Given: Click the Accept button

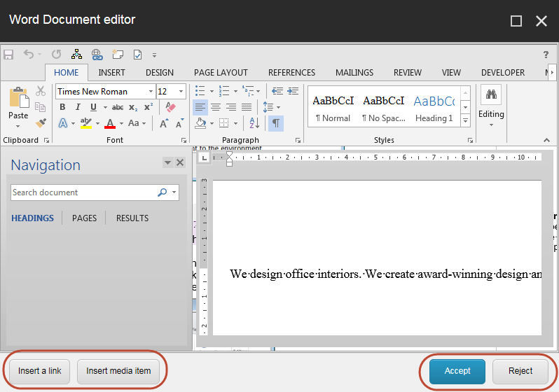Looking at the screenshot, I should click(x=457, y=370).
